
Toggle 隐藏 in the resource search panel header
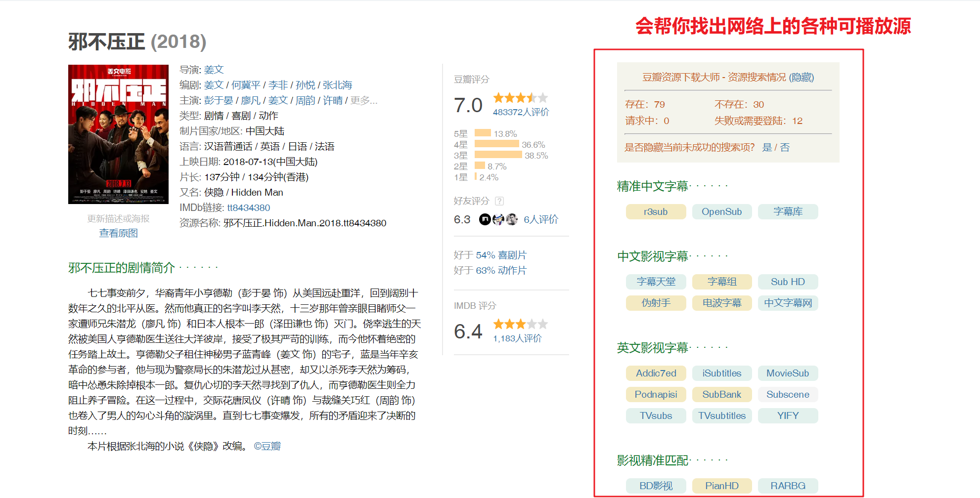tap(801, 77)
